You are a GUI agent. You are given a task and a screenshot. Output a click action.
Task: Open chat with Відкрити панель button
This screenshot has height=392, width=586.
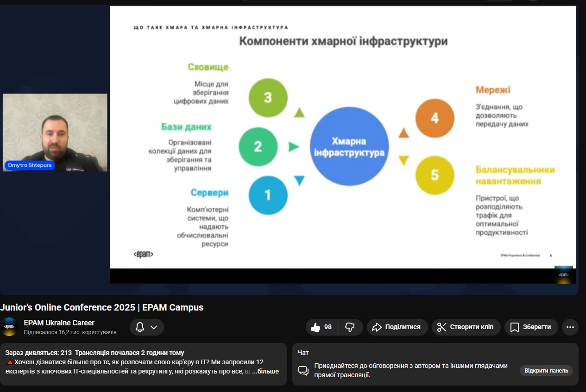(546, 371)
